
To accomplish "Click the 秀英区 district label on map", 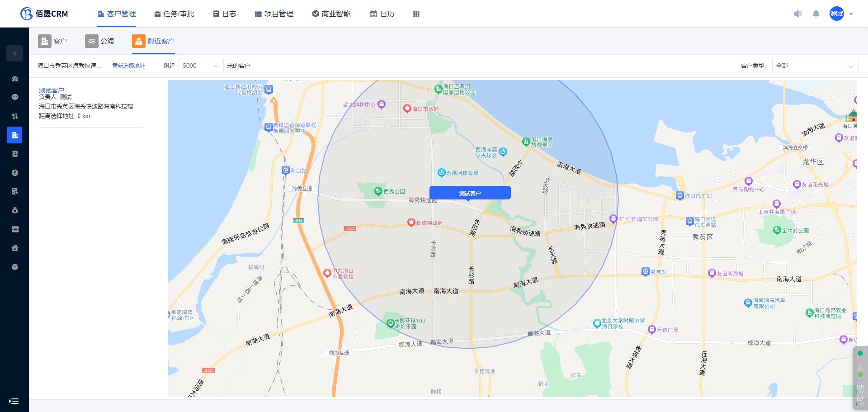I will click(703, 237).
